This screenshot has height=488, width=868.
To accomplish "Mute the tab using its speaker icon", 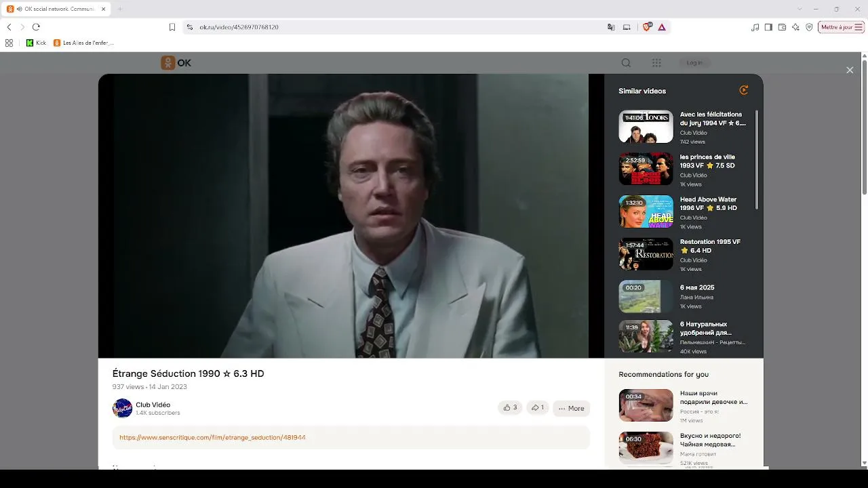I will [x=19, y=9].
